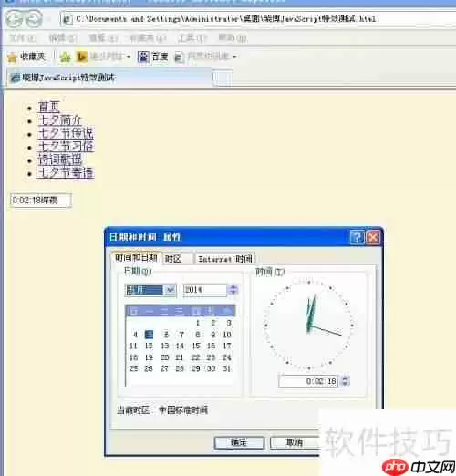
Task: Switch to the 时区 tab
Action: pyautogui.click(x=177, y=259)
